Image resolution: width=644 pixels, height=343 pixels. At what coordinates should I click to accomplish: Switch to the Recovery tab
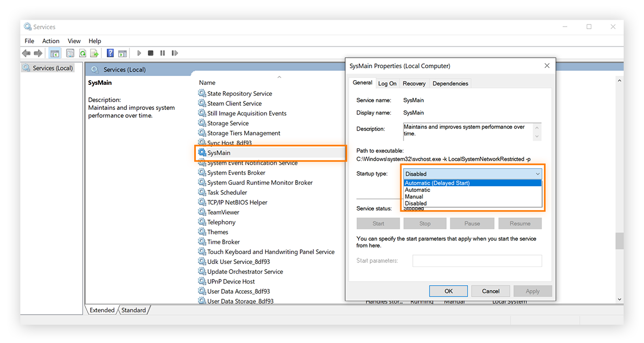[414, 83]
